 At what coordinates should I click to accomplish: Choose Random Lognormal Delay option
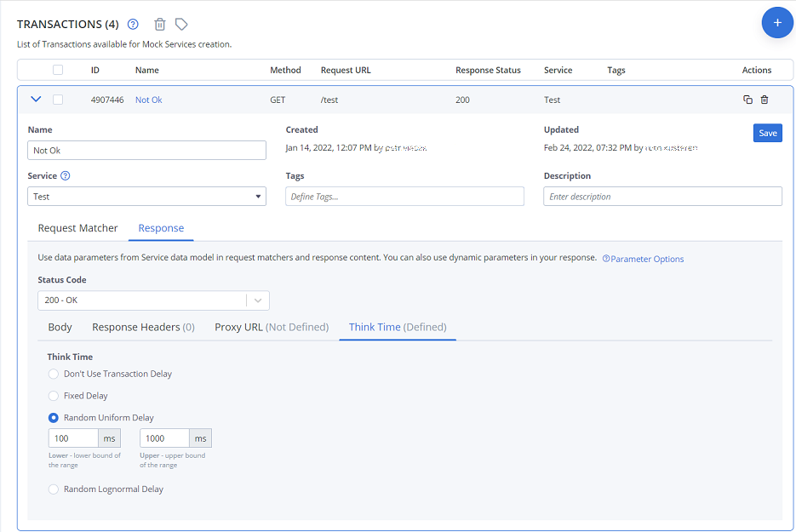(x=54, y=489)
